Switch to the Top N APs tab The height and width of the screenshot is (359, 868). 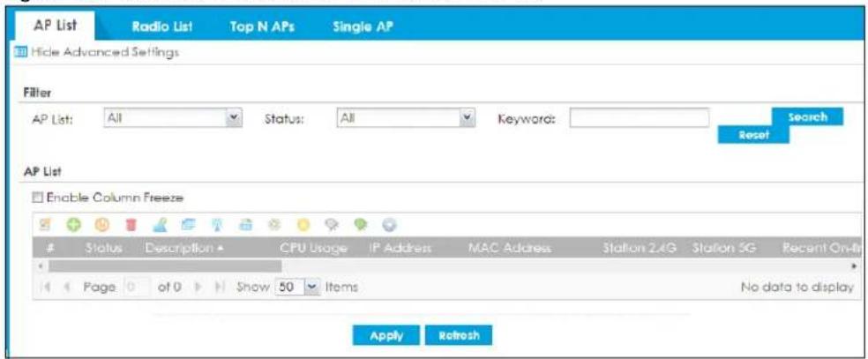(262, 26)
